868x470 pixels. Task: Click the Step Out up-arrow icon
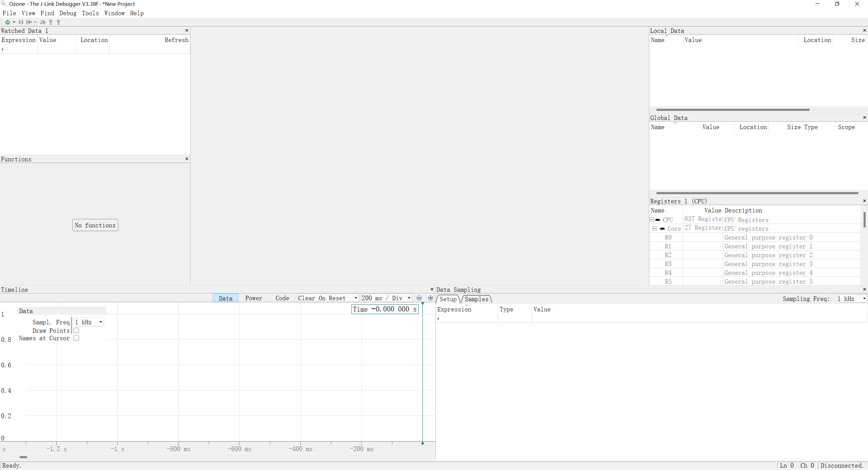[58, 22]
